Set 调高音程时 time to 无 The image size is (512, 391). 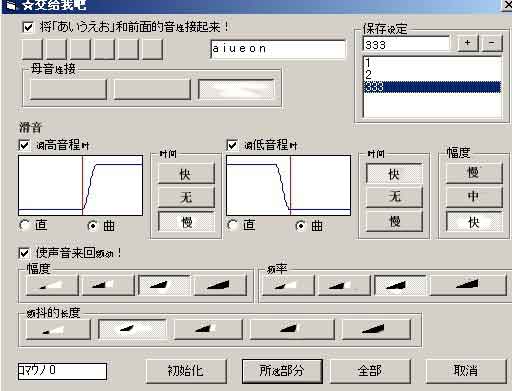pyautogui.click(x=186, y=197)
